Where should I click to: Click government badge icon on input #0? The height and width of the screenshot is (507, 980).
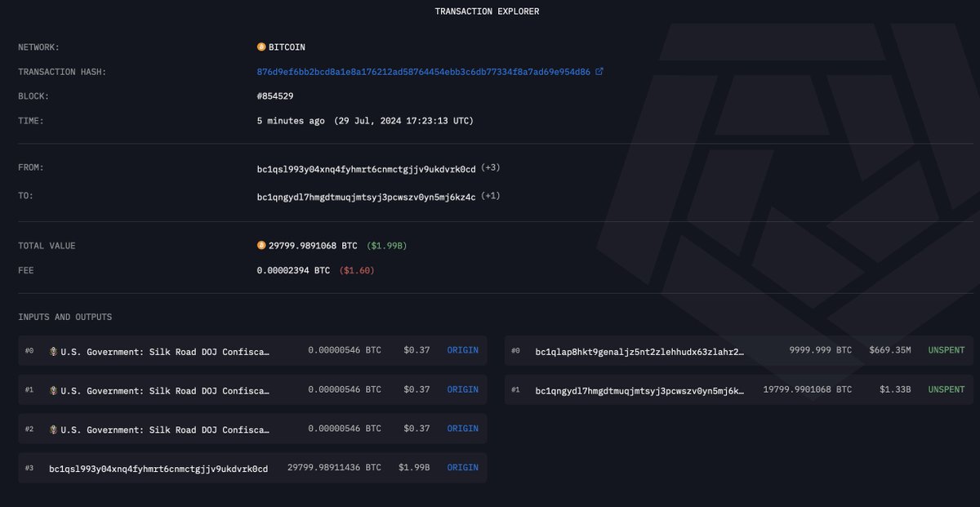pyautogui.click(x=52, y=350)
